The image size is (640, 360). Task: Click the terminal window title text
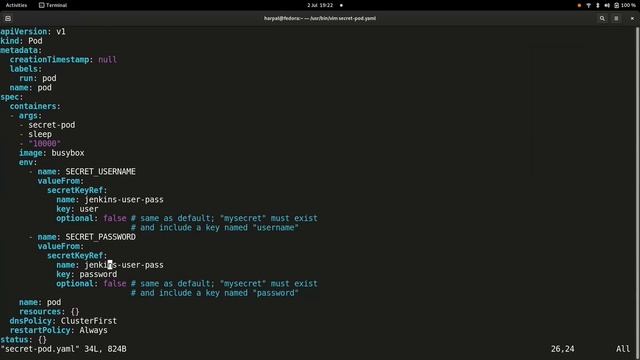(320, 18)
